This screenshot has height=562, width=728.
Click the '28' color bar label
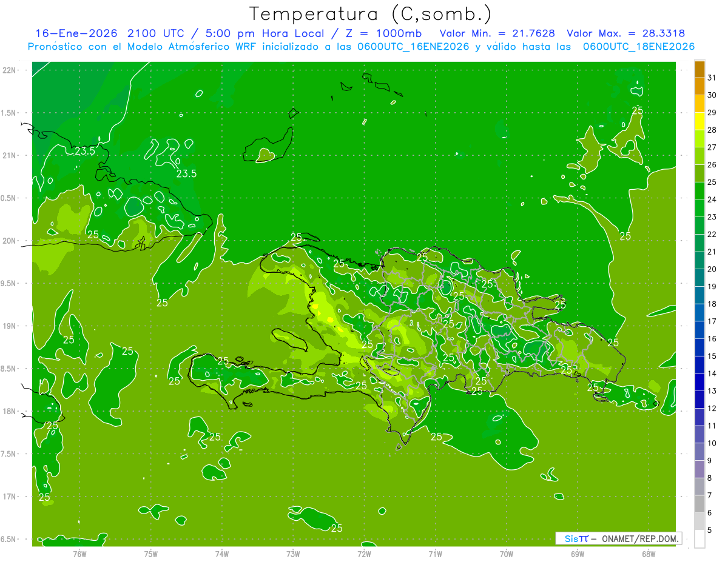(712, 130)
